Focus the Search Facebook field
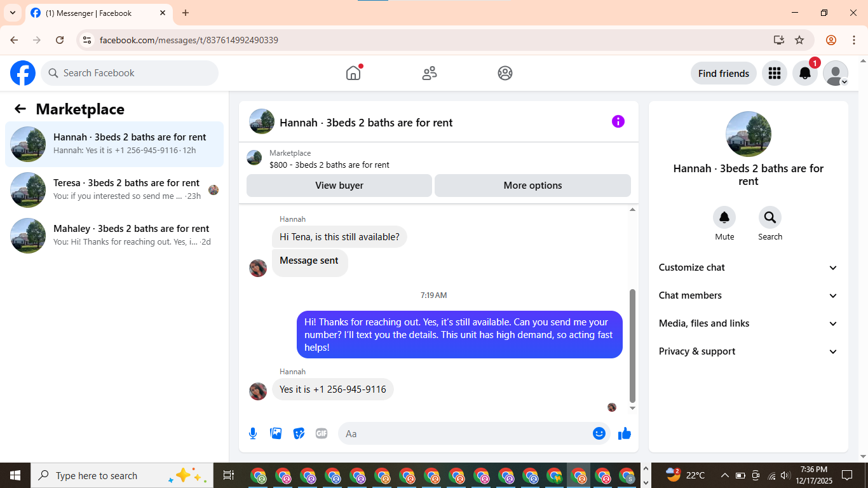 tap(130, 73)
